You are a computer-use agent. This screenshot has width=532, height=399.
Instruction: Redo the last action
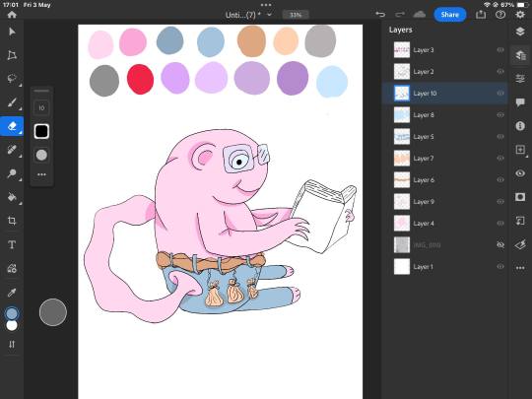(400, 14)
